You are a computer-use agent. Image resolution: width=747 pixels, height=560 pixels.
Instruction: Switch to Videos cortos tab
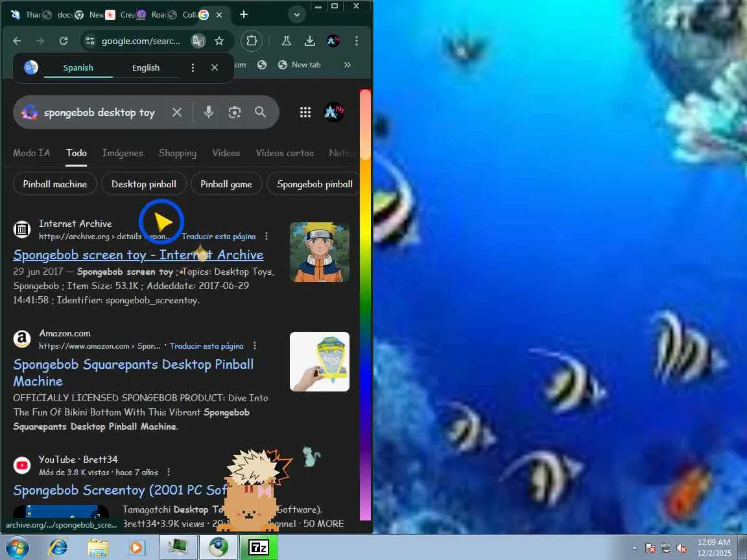tap(285, 153)
